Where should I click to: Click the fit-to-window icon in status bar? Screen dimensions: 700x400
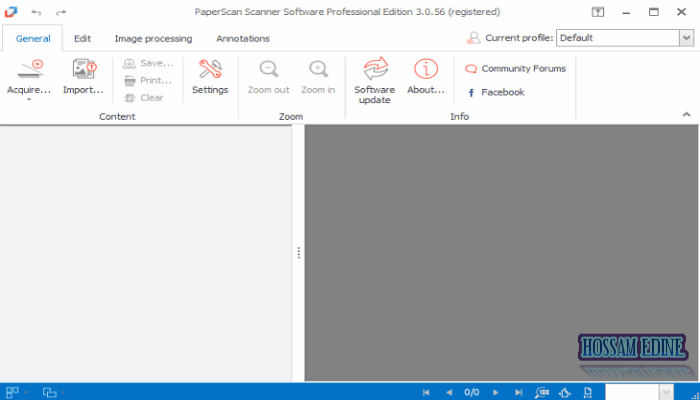pyautogui.click(x=565, y=393)
